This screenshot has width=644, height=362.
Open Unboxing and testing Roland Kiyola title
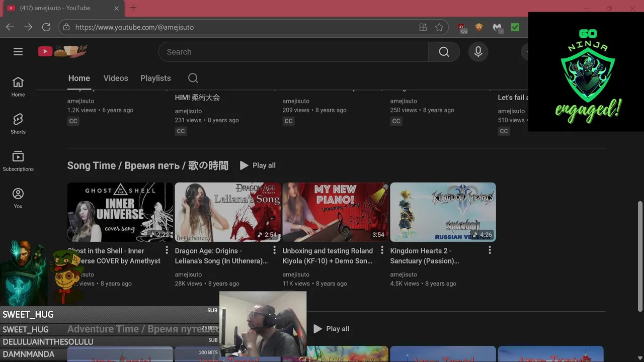click(x=328, y=256)
